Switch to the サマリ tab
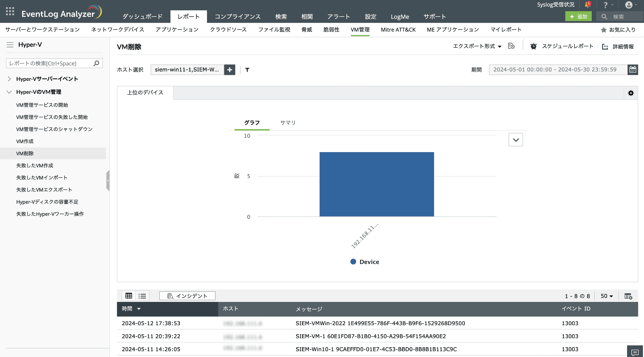 click(x=288, y=123)
